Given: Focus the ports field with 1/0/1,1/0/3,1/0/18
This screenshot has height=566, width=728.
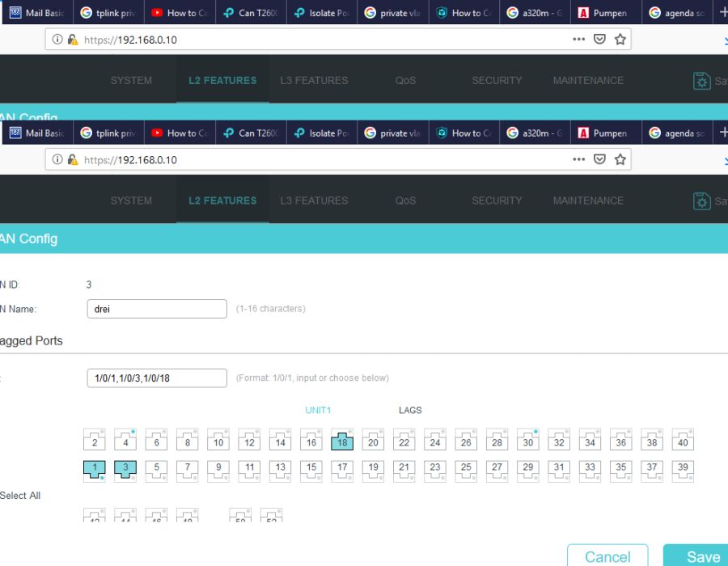Looking at the screenshot, I should coord(157,378).
